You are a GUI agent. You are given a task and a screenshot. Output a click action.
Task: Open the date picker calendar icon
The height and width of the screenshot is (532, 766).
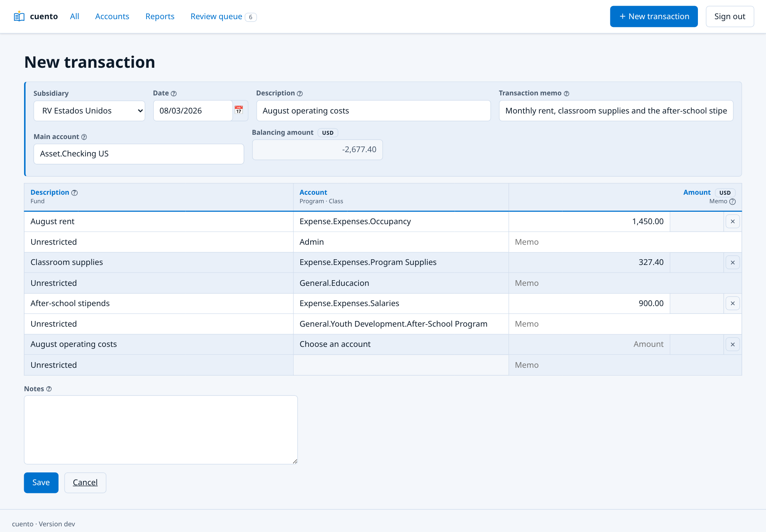coord(239,110)
